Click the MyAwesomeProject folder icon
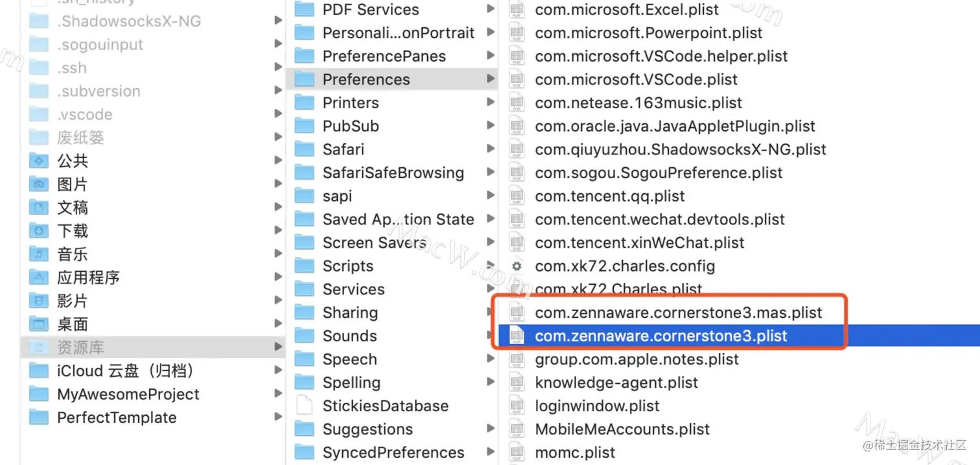This screenshot has width=980, height=465. click(40, 395)
